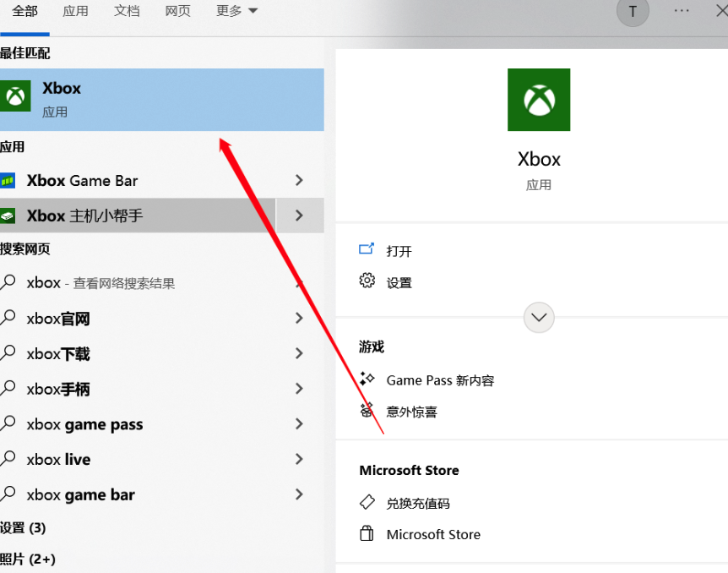Click search magnifier icon beside xbox live
Image resolution: width=728 pixels, height=573 pixels.
(x=8, y=459)
